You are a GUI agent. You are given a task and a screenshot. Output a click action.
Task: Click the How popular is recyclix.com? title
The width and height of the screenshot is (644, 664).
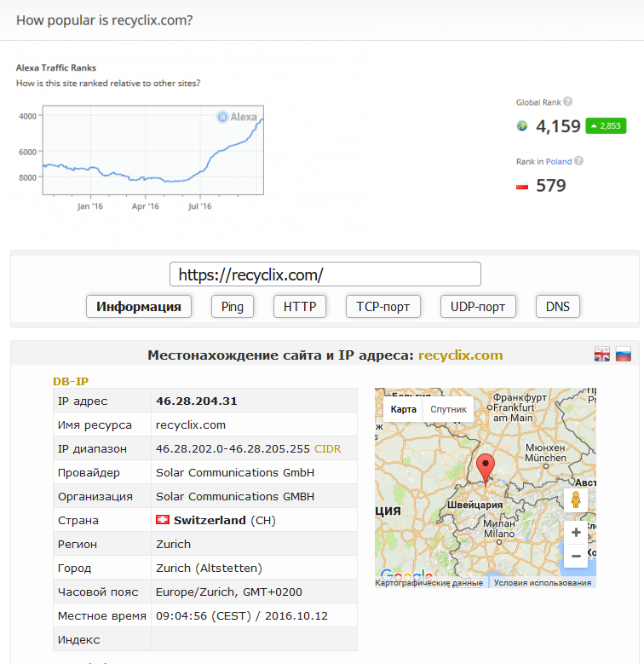[104, 20]
